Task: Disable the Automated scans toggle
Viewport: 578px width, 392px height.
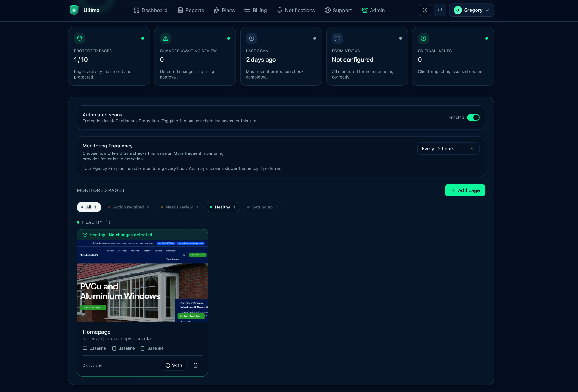Action: [x=473, y=117]
